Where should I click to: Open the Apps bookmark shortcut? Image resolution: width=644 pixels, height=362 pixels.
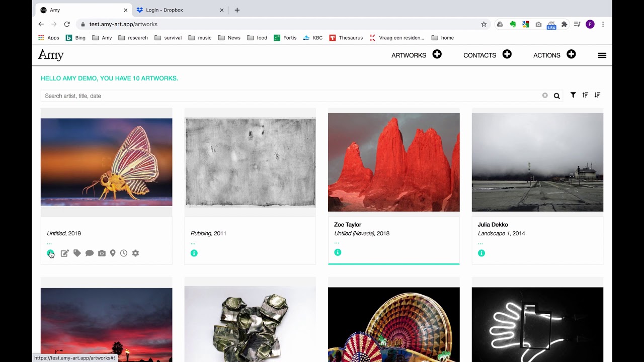(x=49, y=38)
